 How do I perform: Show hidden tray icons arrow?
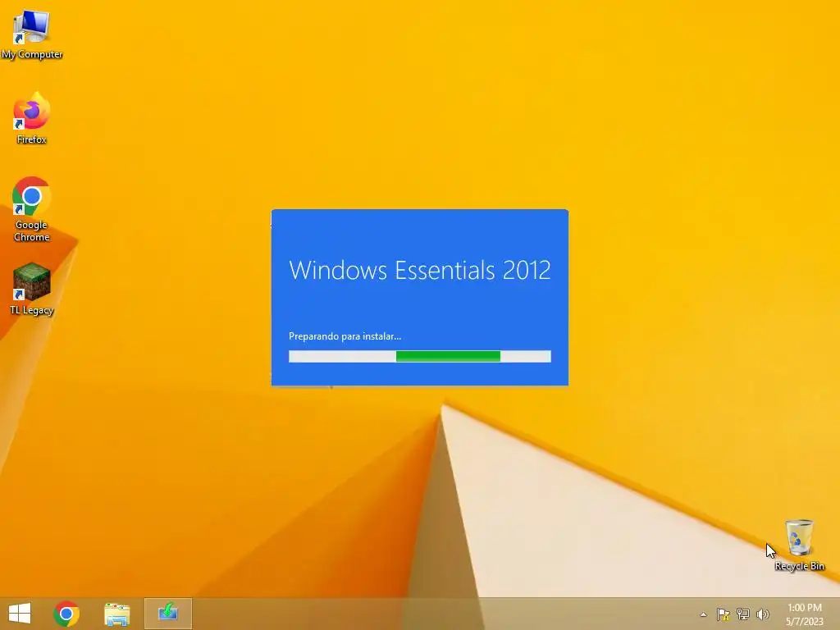coord(703,614)
